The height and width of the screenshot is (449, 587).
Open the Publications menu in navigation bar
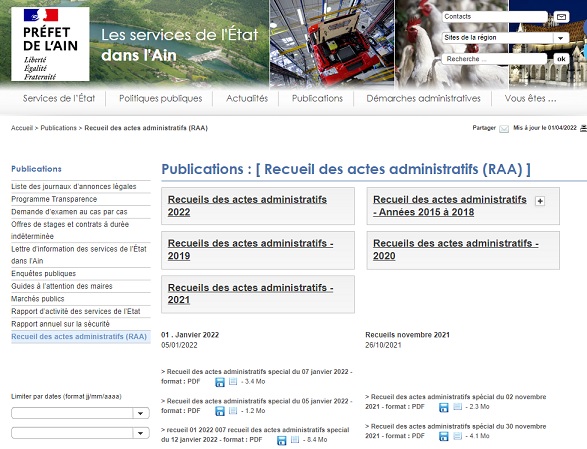pos(317,98)
